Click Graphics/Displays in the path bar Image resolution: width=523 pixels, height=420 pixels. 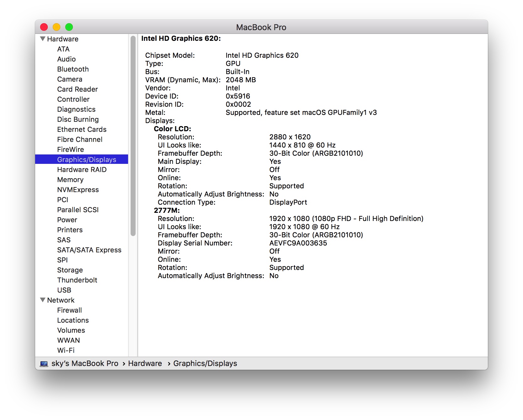click(205, 363)
